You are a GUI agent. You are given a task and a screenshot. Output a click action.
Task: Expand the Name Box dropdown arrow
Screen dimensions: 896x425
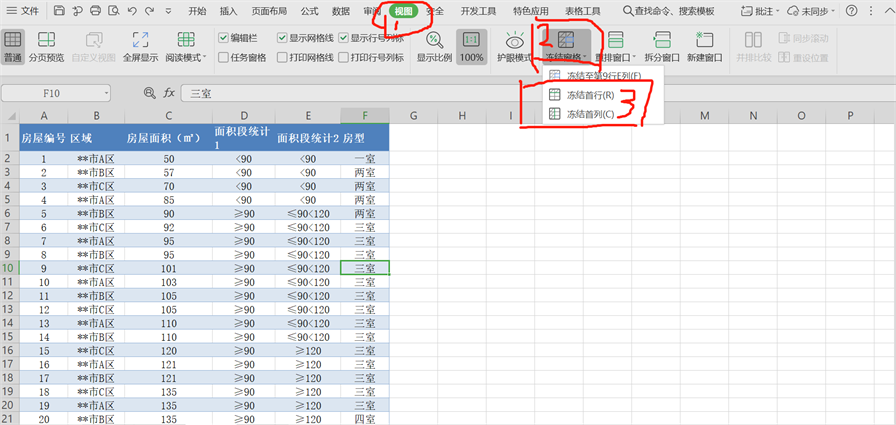click(x=130, y=92)
